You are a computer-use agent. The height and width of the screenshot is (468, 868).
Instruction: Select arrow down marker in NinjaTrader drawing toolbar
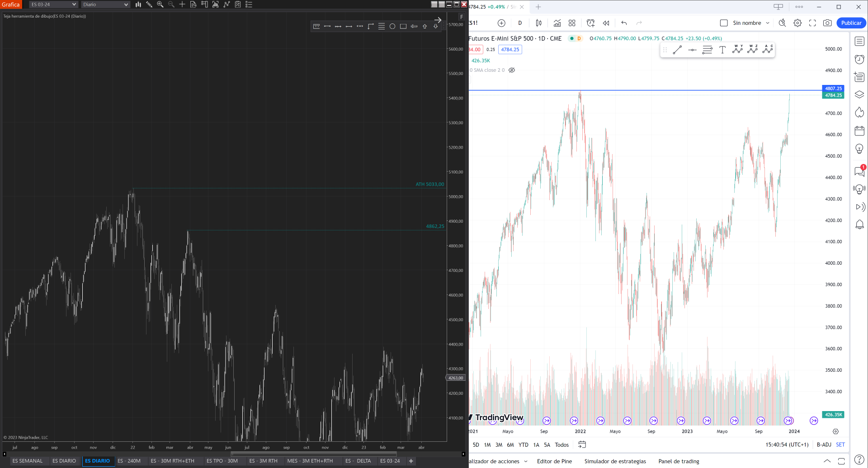436,26
